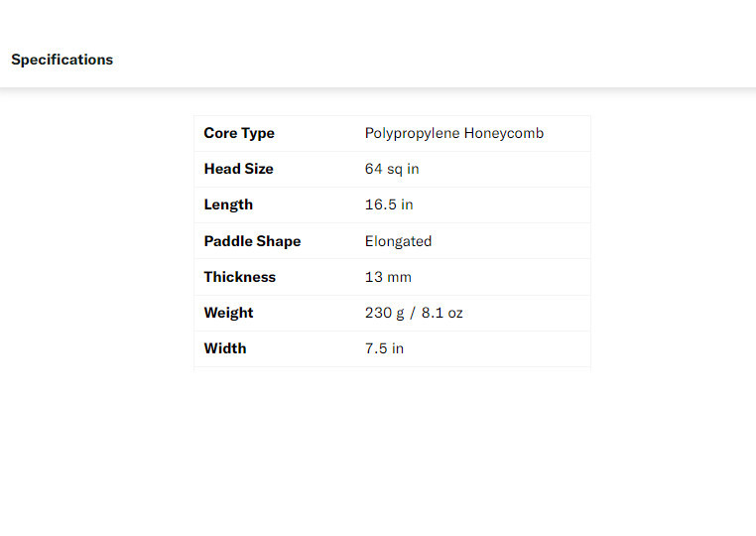Select the Polypropylene Honeycomb value text
This screenshot has height=536, width=756.
453,133
